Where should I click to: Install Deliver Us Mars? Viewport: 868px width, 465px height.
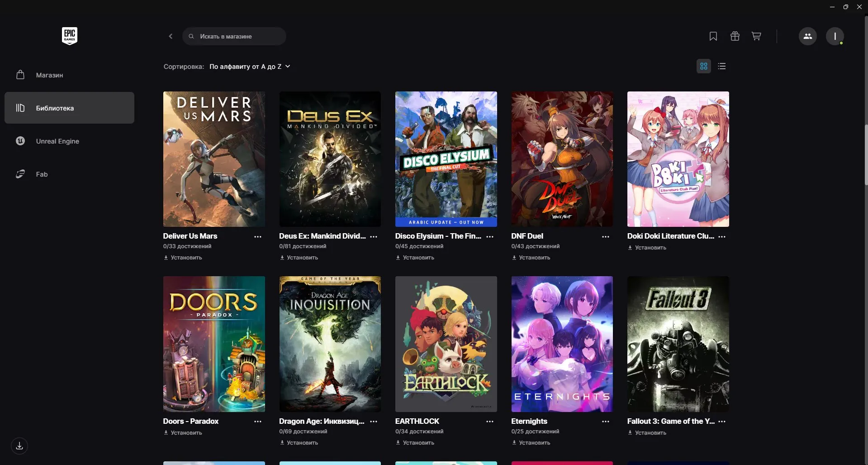pos(183,258)
